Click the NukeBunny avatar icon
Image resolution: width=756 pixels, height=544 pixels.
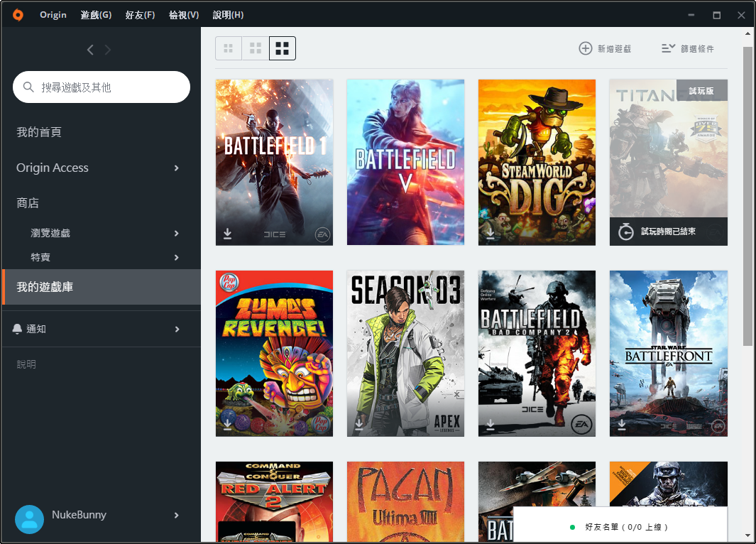coord(29,519)
